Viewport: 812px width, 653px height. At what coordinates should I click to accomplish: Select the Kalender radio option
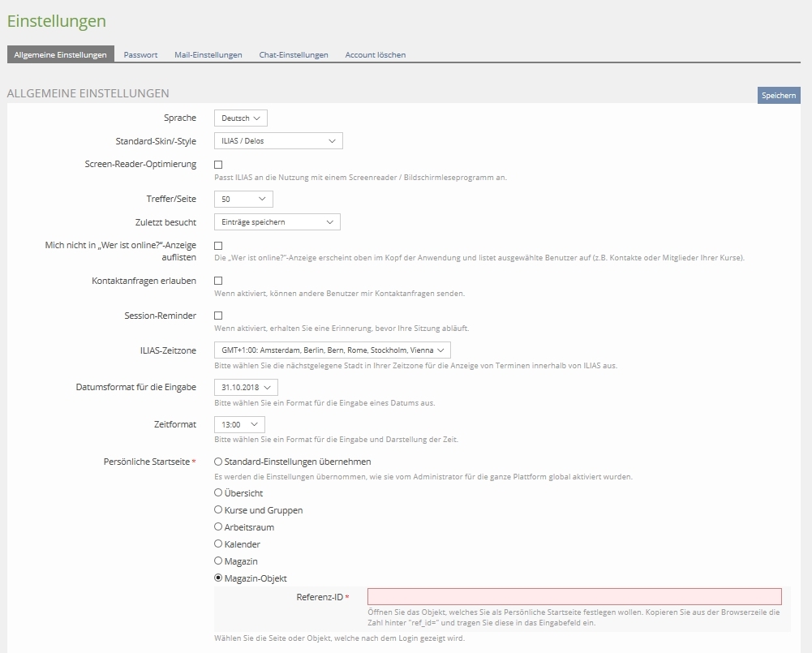coord(218,544)
